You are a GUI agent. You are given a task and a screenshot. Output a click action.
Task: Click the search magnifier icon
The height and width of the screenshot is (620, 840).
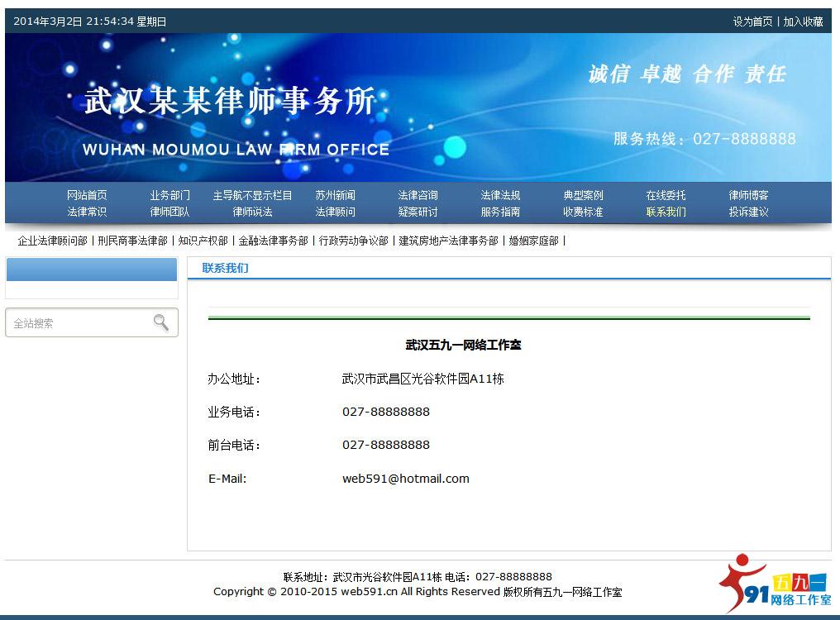(161, 322)
